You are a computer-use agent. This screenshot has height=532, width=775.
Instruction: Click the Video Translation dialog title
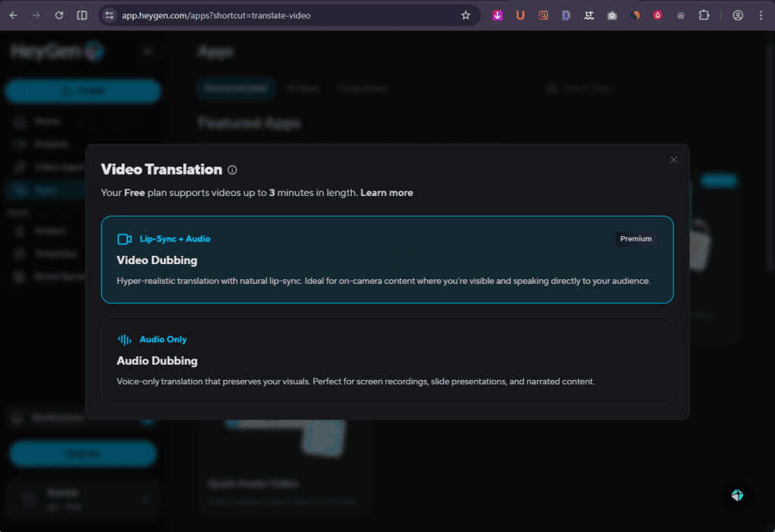coord(162,170)
